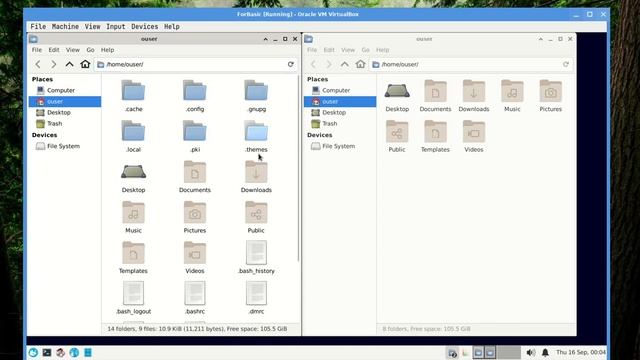
Task: Select Public folder in right window
Action: coord(397,136)
